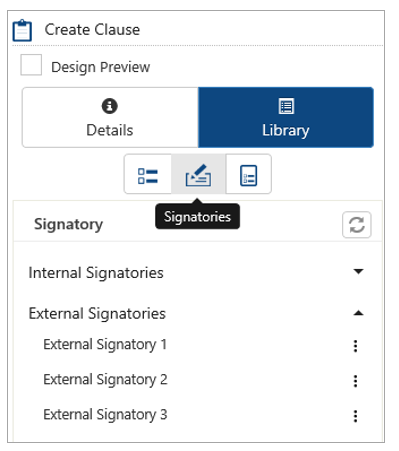
Task: Open options menu for External Signatory 2
Action: pos(355,381)
